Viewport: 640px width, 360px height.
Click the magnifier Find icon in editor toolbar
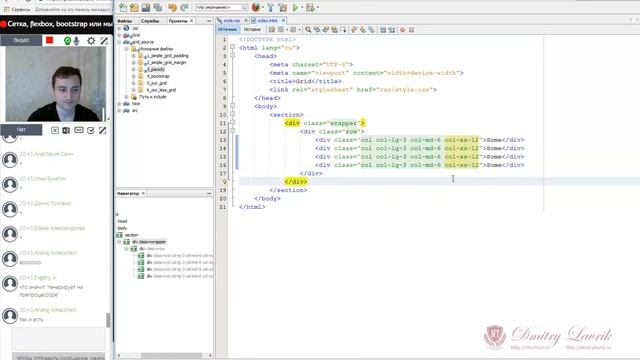[x=308, y=29]
